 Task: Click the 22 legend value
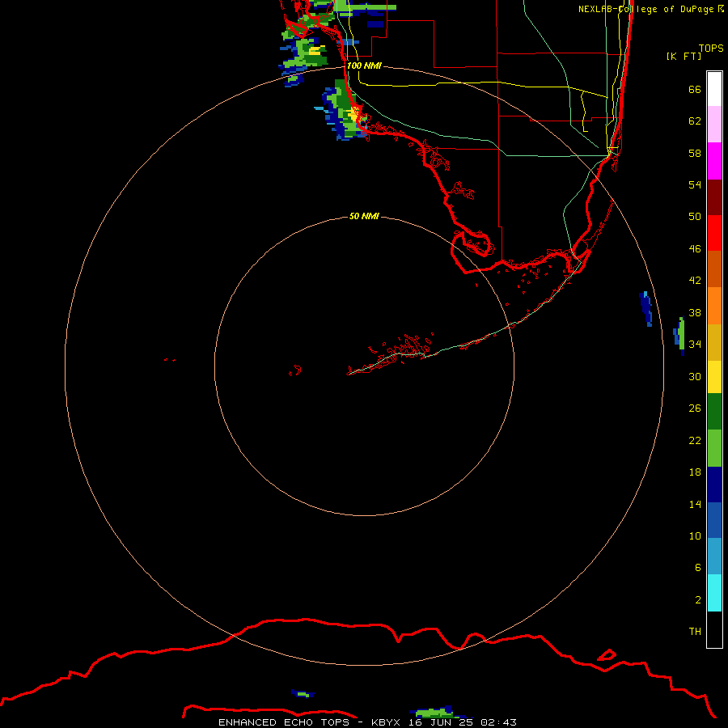695,440
